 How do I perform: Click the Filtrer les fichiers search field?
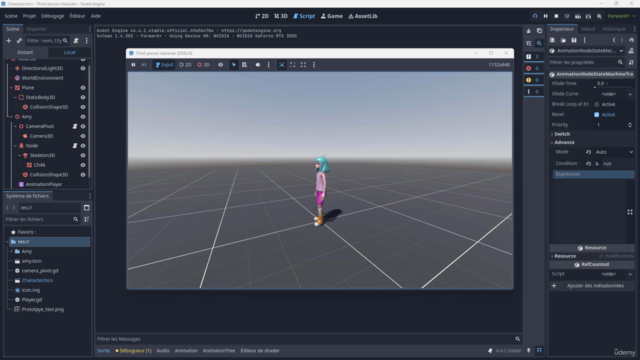point(42,219)
